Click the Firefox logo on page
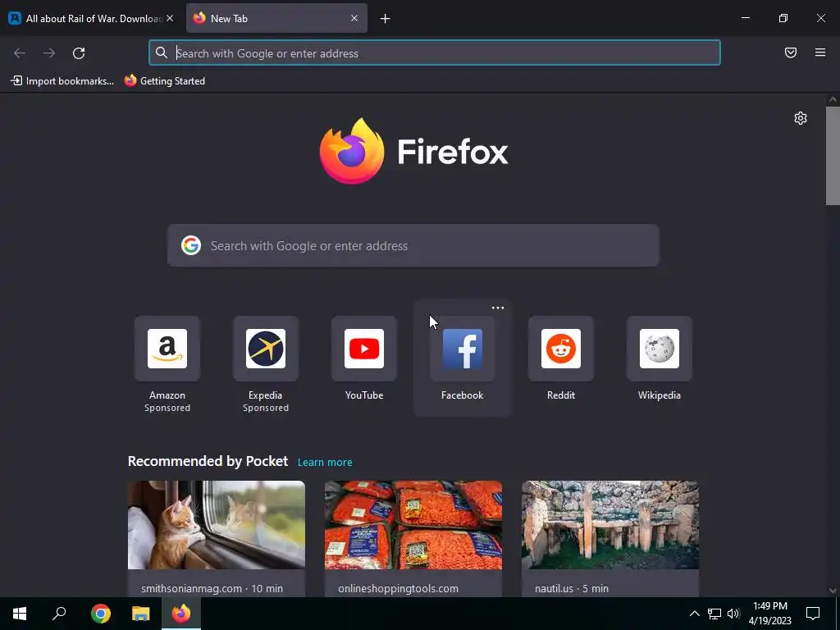 pyautogui.click(x=413, y=152)
